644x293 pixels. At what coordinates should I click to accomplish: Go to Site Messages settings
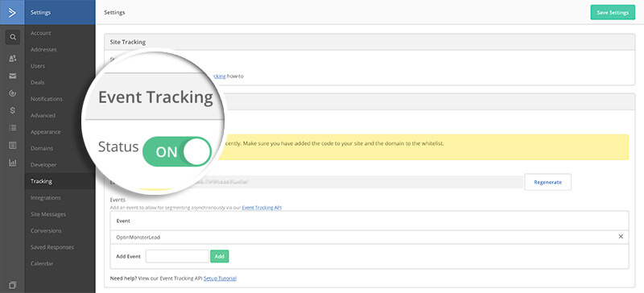point(48,214)
